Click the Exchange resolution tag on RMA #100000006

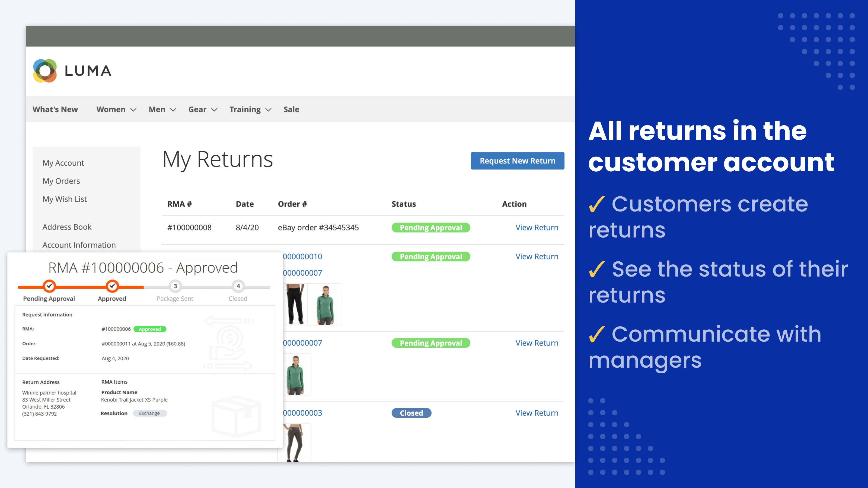click(148, 413)
